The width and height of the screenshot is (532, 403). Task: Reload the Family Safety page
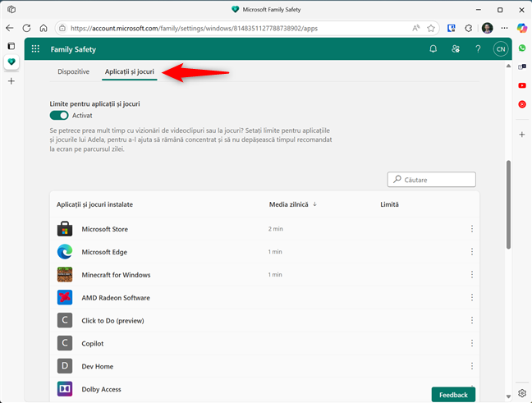[x=26, y=28]
